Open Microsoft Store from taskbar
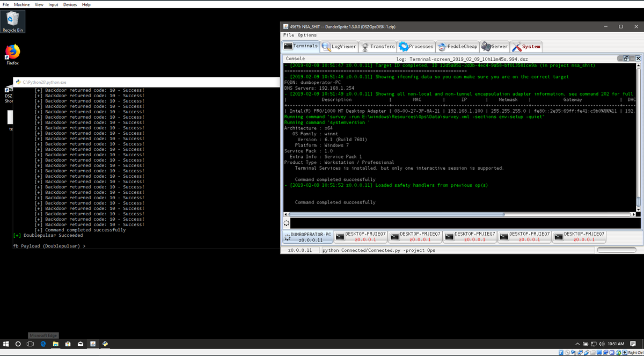 [x=68, y=344]
